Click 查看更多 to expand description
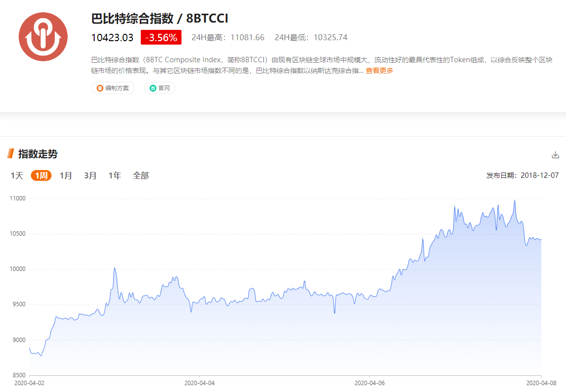 [380, 71]
